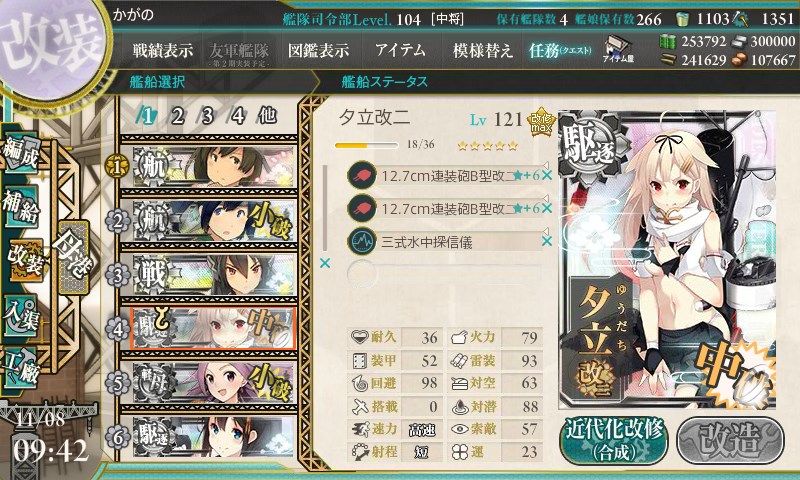Viewport: 800px width, 480px height.
Task: Clear all equipment with the left X mark
Action: point(324,263)
